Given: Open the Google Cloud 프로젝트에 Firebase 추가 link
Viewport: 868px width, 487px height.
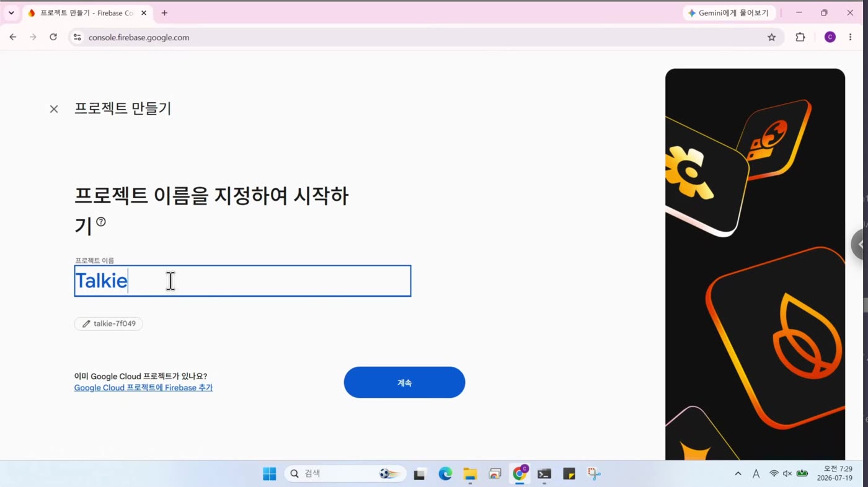Looking at the screenshot, I should pos(143,388).
